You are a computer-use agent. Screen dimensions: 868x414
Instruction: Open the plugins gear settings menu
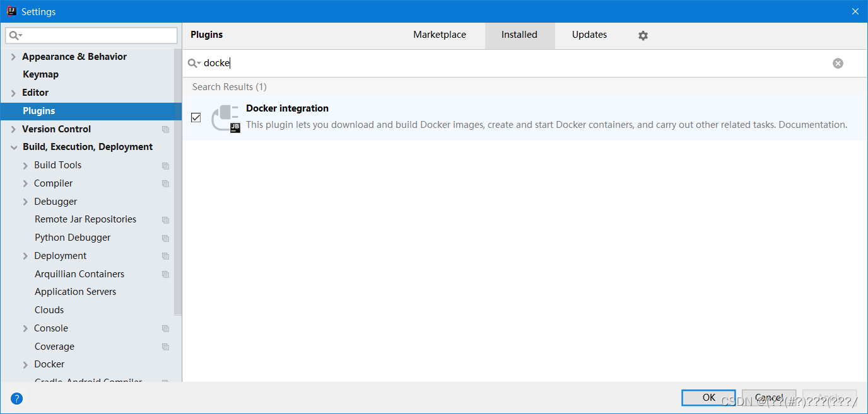[x=643, y=36]
